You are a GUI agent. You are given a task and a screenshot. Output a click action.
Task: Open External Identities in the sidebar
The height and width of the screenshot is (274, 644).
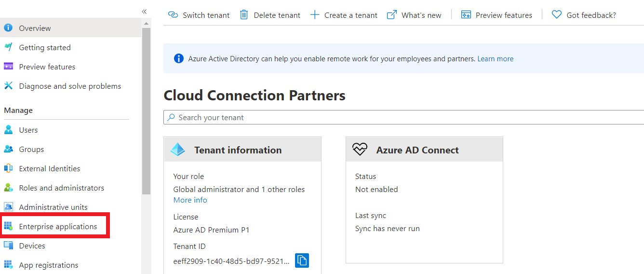pyautogui.click(x=50, y=168)
